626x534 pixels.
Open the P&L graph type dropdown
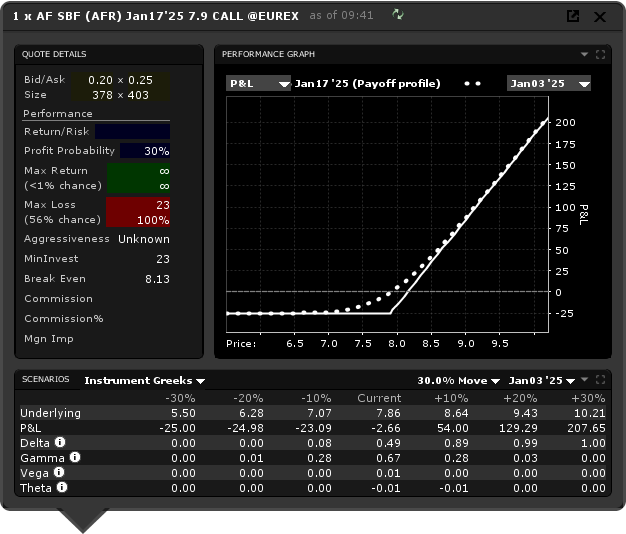(x=258, y=84)
